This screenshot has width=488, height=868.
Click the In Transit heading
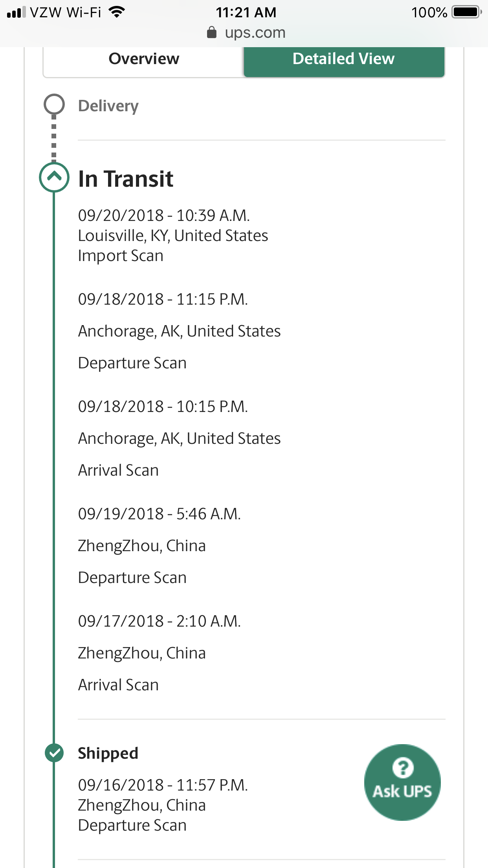126,179
